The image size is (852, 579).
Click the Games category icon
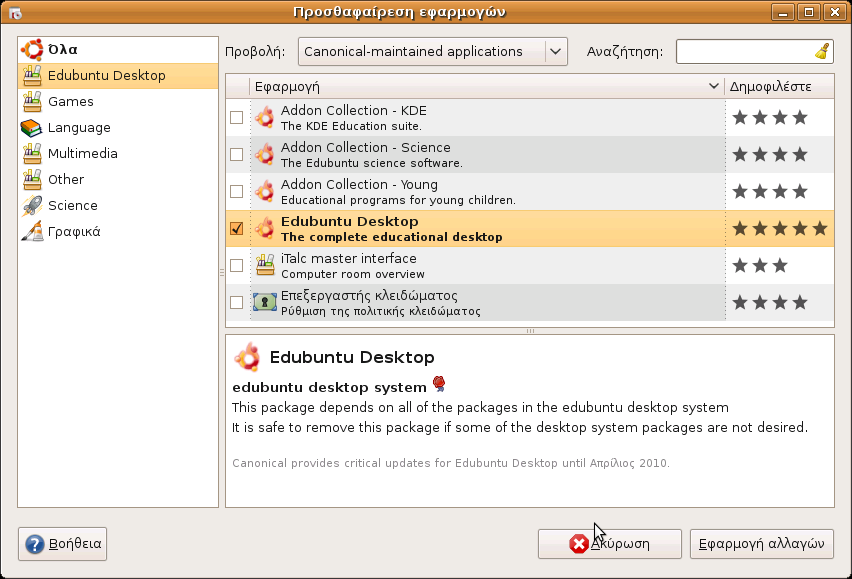click(32, 102)
